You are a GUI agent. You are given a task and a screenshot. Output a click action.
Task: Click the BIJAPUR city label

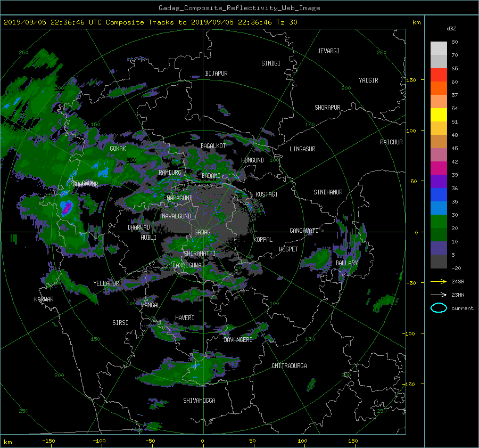(x=216, y=74)
